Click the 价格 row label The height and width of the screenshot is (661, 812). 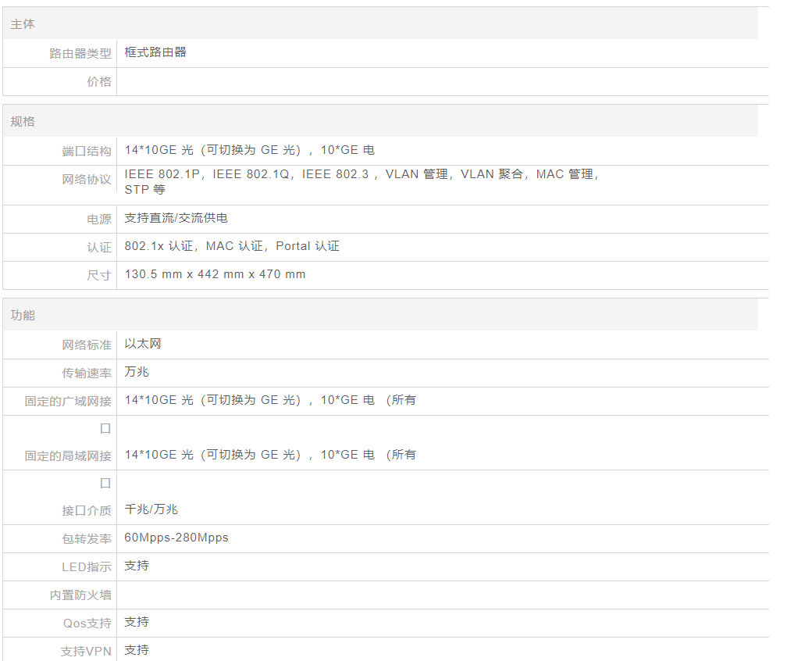pos(99,82)
